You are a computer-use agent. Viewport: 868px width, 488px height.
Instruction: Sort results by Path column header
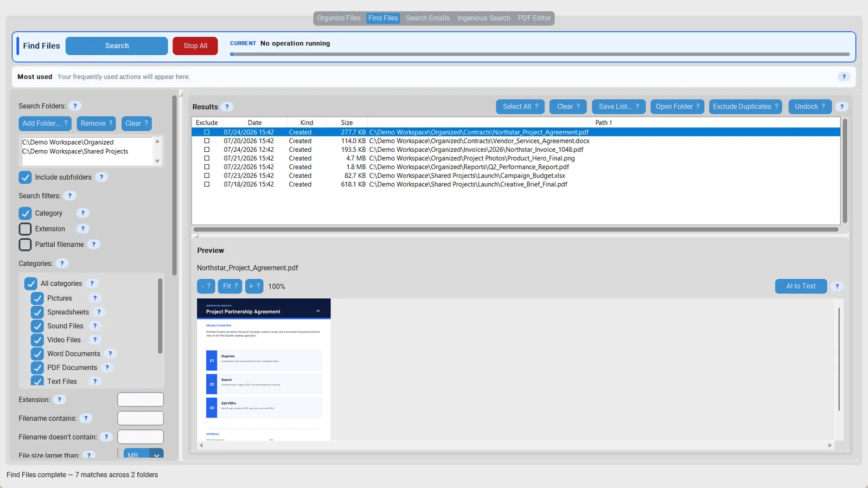pos(603,123)
